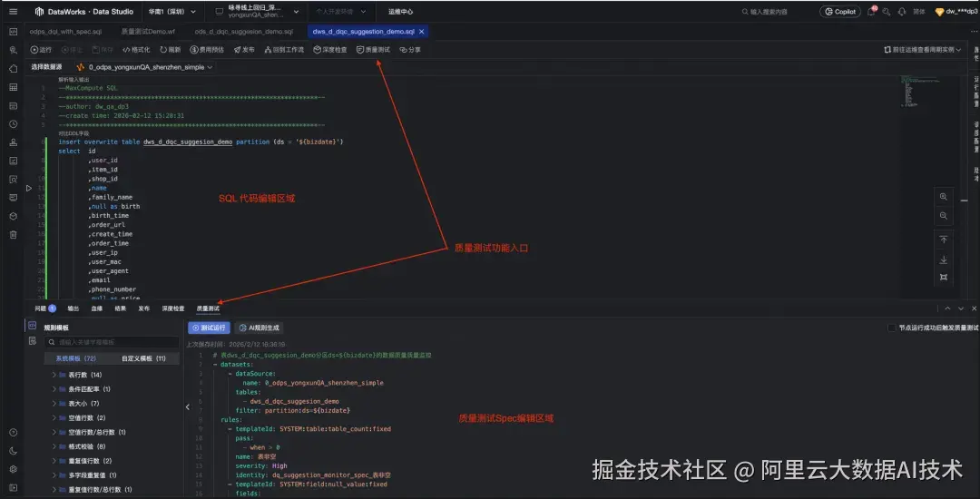Click the 测试运行 button

209,328
